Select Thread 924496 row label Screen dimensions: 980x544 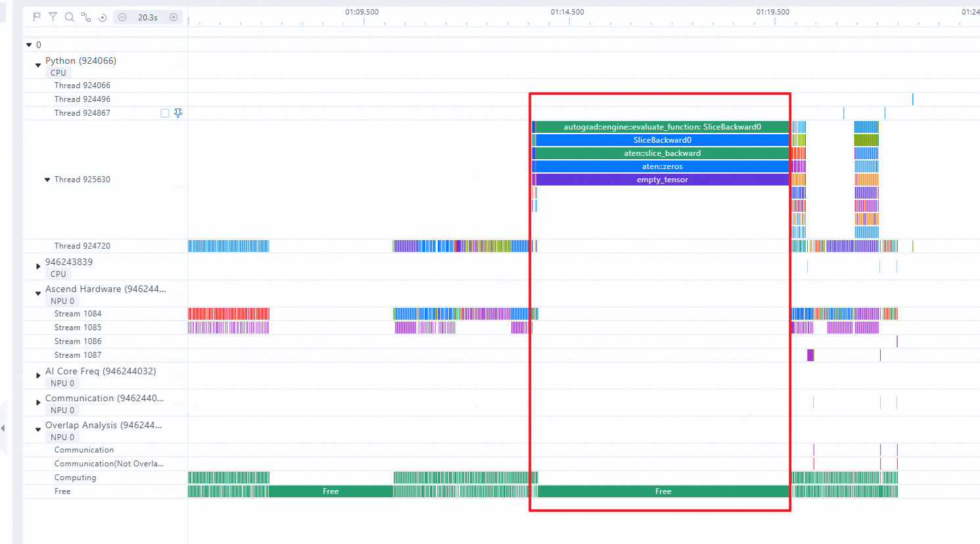82,99
